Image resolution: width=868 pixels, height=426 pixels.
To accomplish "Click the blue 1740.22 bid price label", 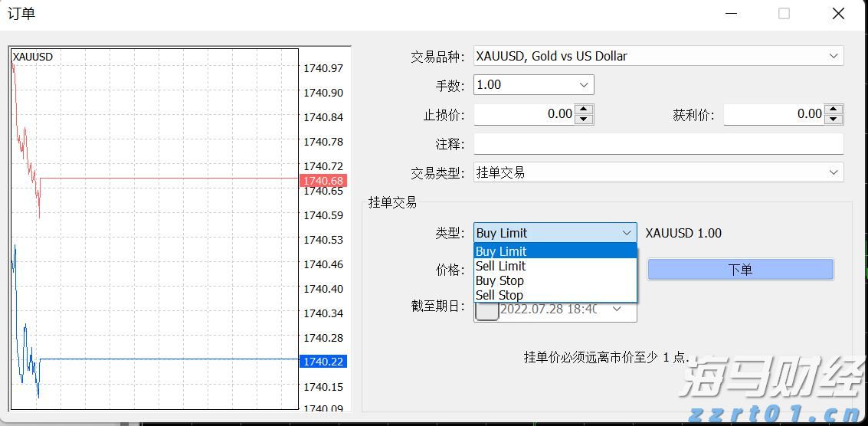I will (x=323, y=362).
